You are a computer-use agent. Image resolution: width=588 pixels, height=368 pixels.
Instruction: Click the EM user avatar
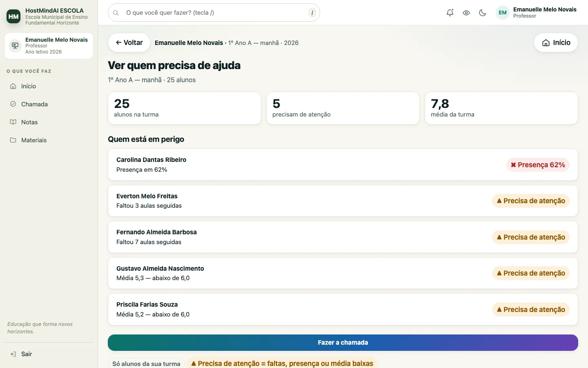pos(503,13)
